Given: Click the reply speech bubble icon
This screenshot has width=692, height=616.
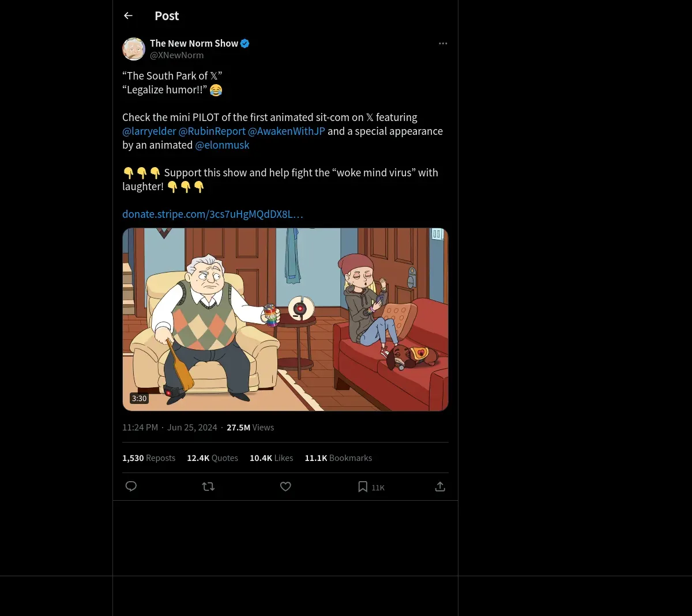Looking at the screenshot, I should click(x=131, y=486).
